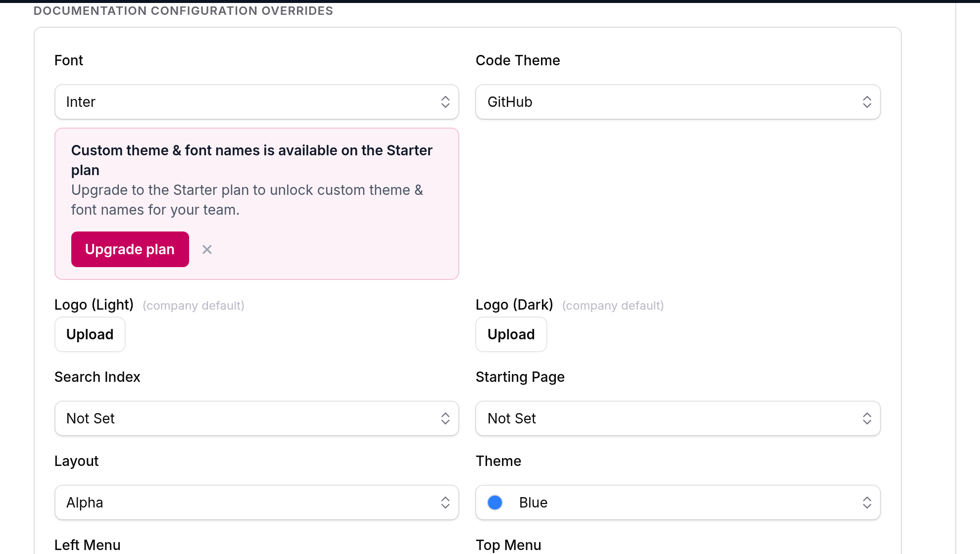Expand the Starting Page dropdown
This screenshot has height=554, width=980.
(678, 418)
